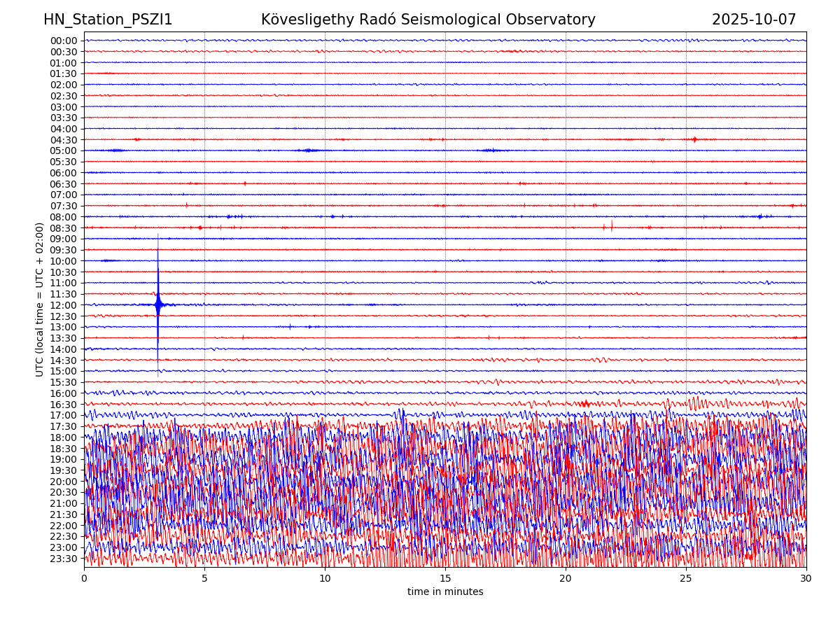Viewport: 840px width, 630px height.
Task: Click the 08:00 row label
Action: click(64, 217)
